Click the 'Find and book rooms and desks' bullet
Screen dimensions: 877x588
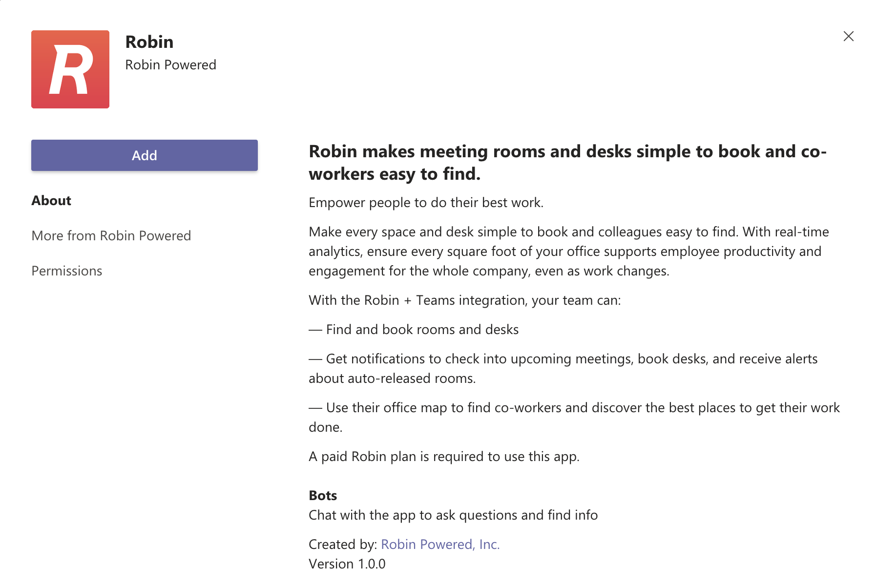(422, 330)
